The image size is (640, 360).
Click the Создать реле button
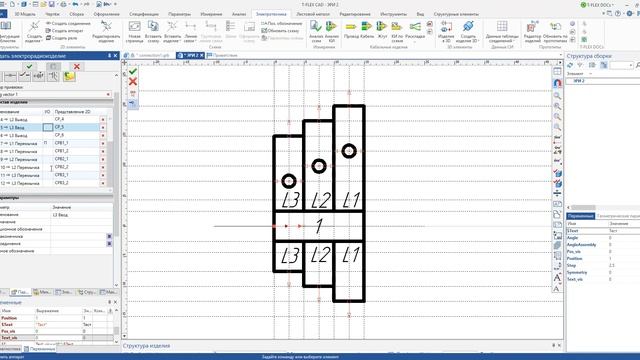[x=62, y=38]
